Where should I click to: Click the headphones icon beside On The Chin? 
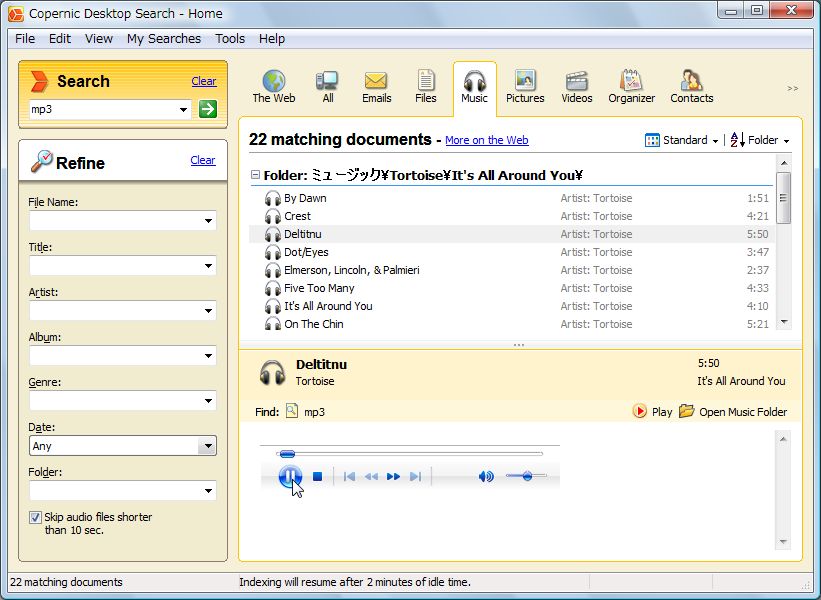(273, 324)
